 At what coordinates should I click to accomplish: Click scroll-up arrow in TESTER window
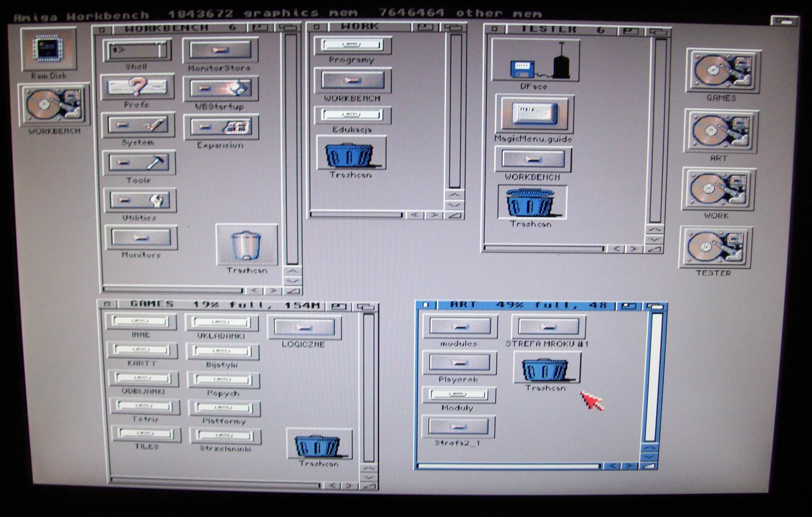655,229
